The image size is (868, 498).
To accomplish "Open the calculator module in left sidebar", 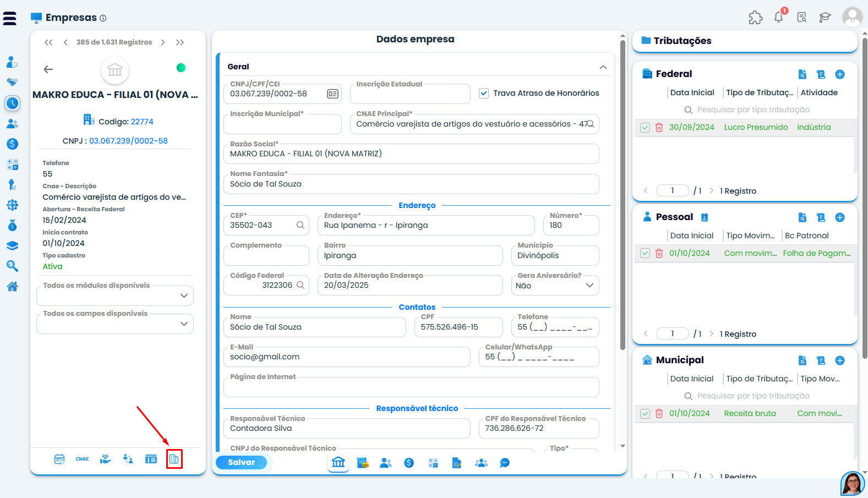I will pyautogui.click(x=12, y=164).
